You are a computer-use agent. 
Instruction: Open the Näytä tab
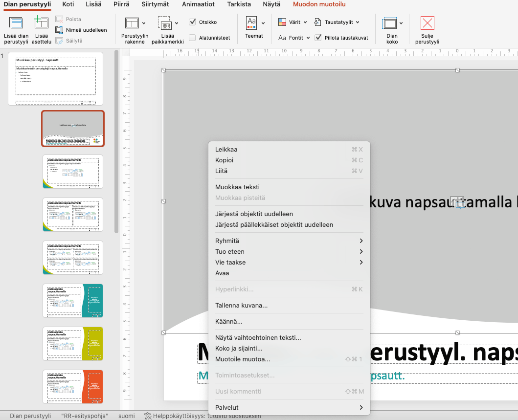coord(271,4)
